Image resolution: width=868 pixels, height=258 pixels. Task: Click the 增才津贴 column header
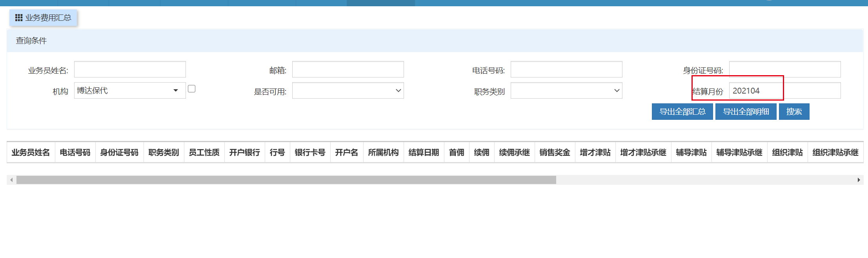click(595, 152)
